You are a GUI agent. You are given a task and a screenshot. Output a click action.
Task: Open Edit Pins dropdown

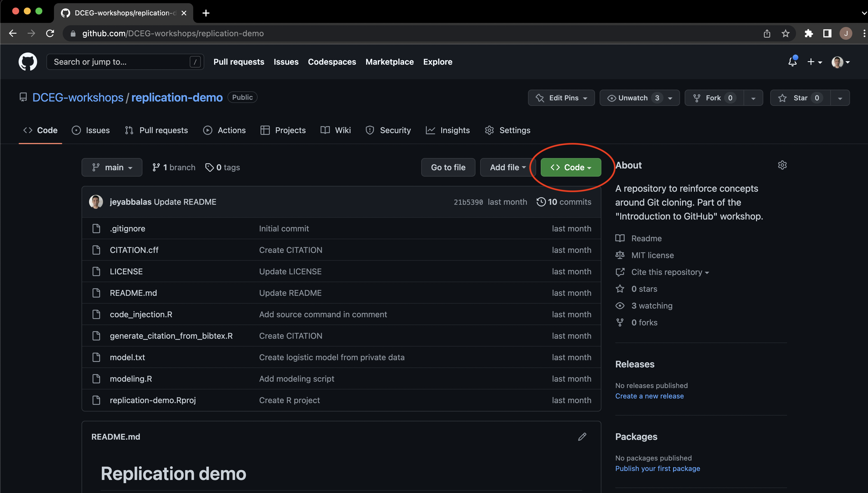(x=561, y=98)
